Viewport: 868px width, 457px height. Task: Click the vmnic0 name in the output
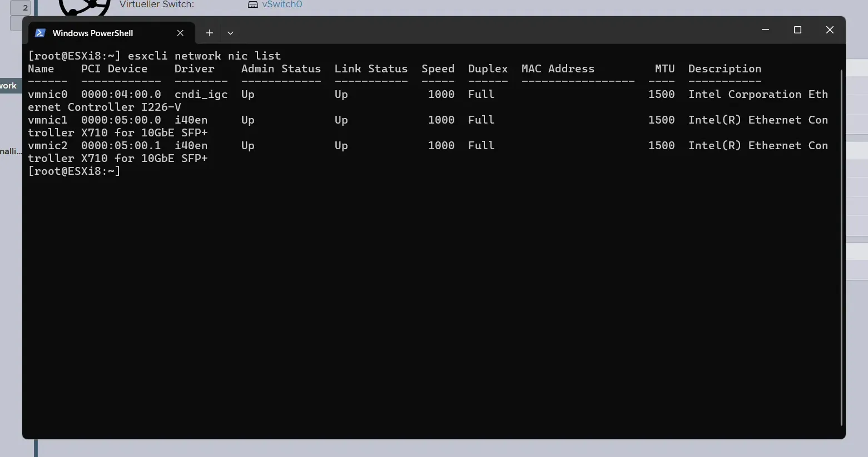[x=48, y=95]
